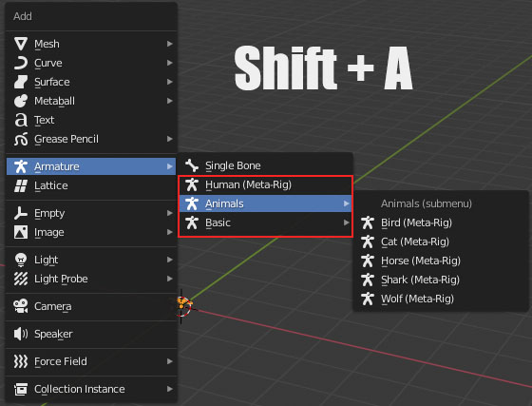This screenshot has height=406, width=532.
Task: Choose Cat (Meta-Rig) from Animals submenu
Action: (x=441, y=242)
